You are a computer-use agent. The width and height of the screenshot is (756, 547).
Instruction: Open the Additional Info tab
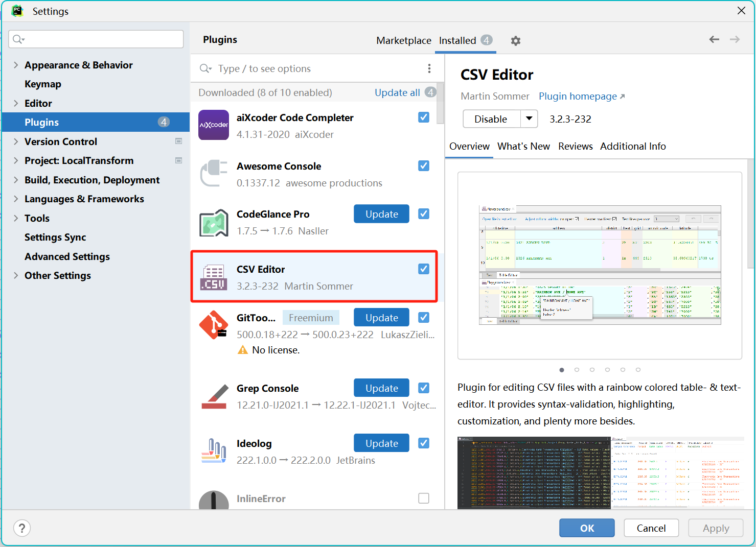[x=633, y=147]
